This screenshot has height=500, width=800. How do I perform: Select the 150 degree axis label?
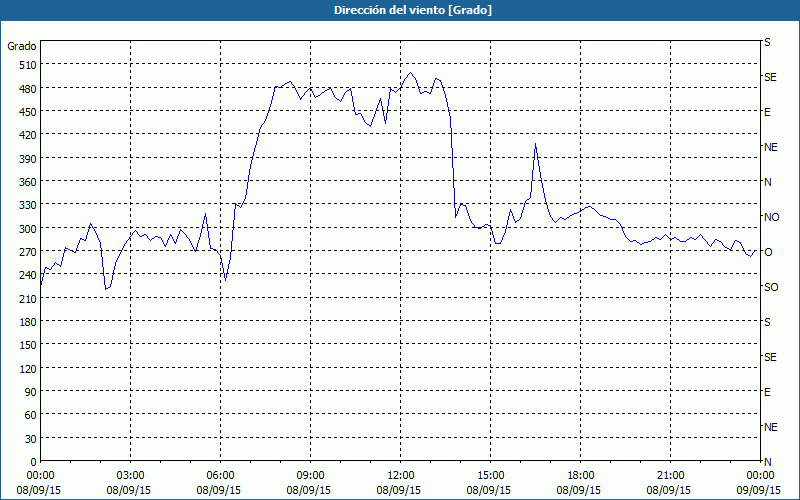point(22,345)
